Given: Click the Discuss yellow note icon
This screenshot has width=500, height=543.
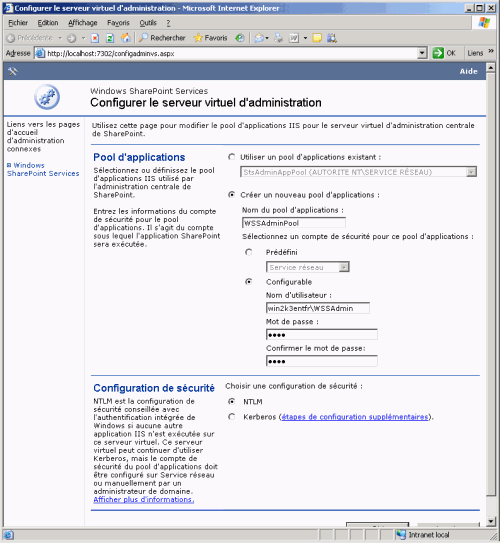Looking at the screenshot, I should [317, 38].
